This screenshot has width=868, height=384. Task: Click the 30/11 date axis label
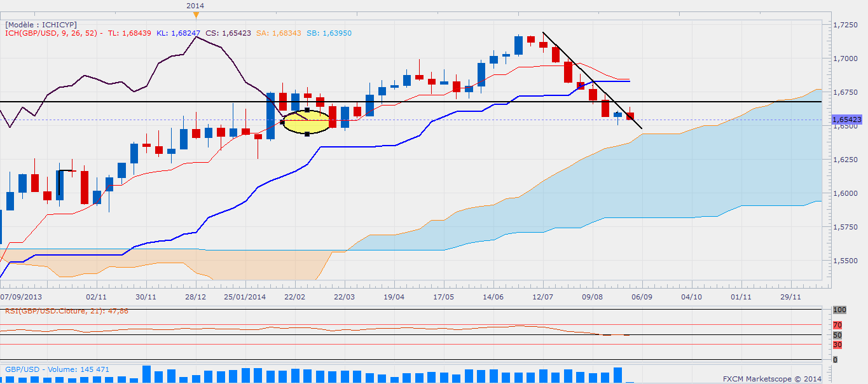(x=146, y=297)
